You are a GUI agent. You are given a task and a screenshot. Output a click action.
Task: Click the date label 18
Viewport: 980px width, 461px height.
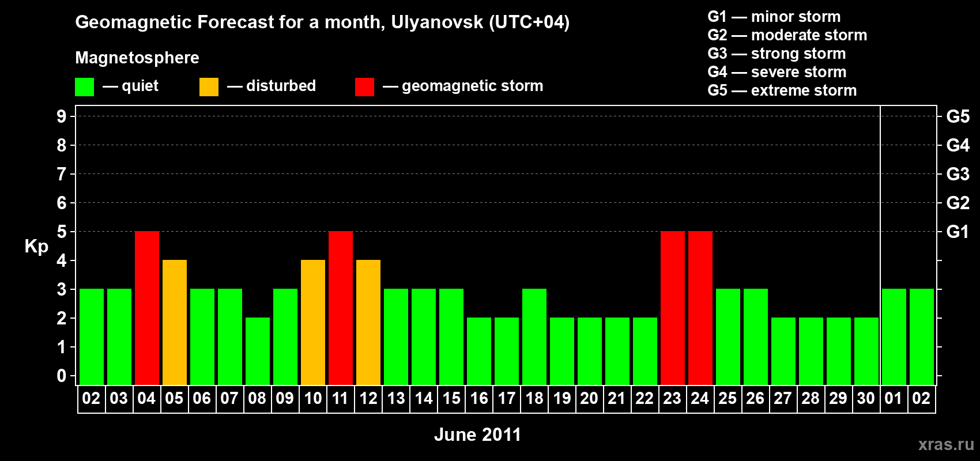(x=534, y=398)
